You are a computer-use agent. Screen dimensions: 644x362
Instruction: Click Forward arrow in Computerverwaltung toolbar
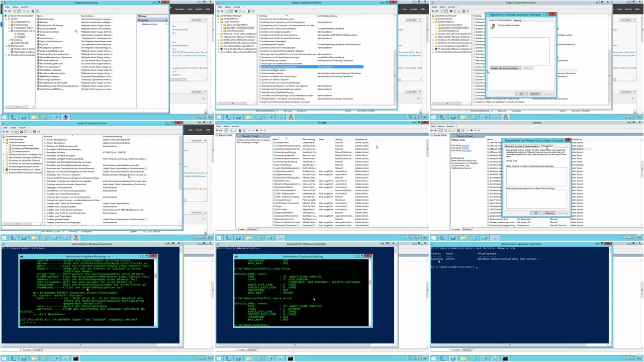tap(10, 11)
